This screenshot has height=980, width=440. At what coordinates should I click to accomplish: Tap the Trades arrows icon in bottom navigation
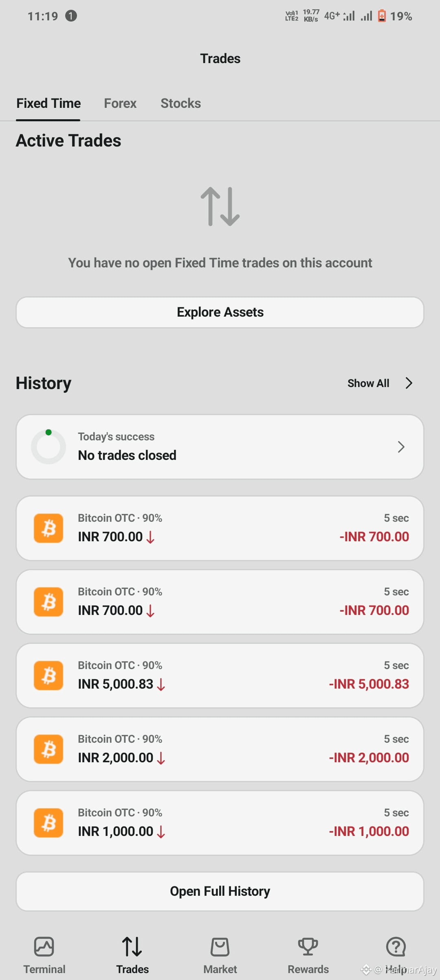pos(132,947)
